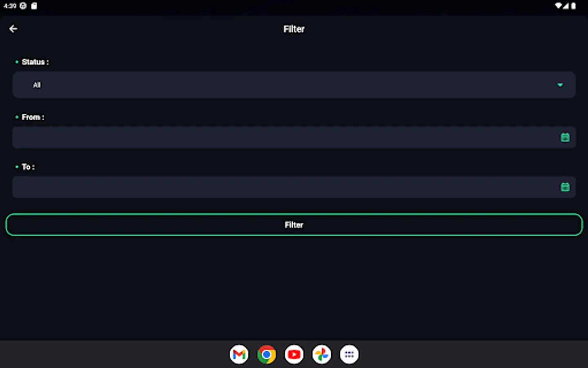The height and width of the screenshot is (368, 588).
Task: Focus the From date input field
Action: pyautogui.click(x=294, y=137)
